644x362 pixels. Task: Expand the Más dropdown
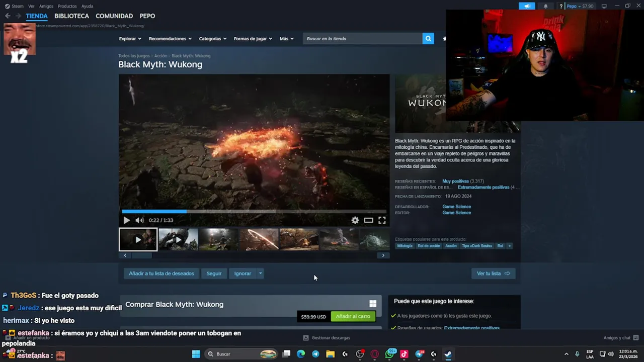286,39
